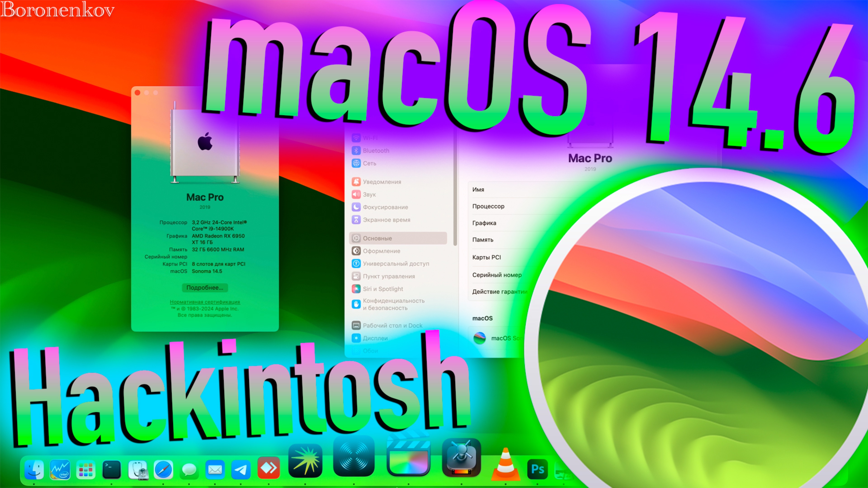
Task: Open the red AnyDesk icon in the Dock
Action: coord(269,468)
